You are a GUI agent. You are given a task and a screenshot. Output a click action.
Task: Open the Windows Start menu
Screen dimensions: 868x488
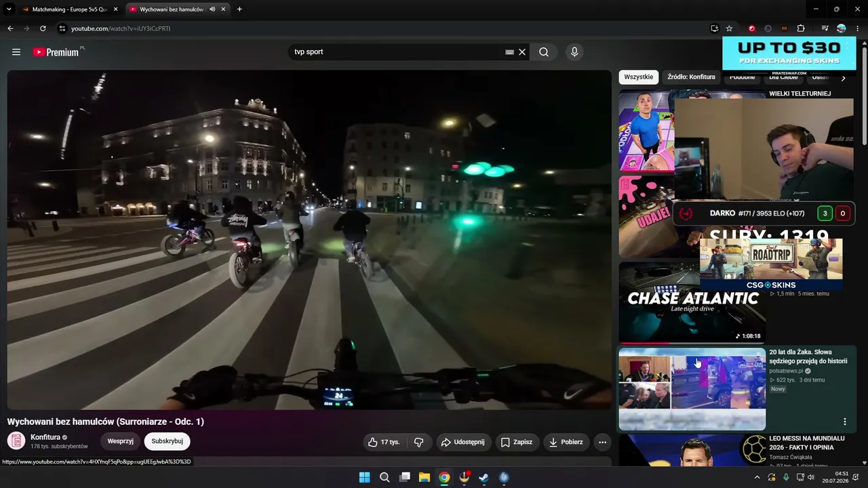click(x=364, y=477)
